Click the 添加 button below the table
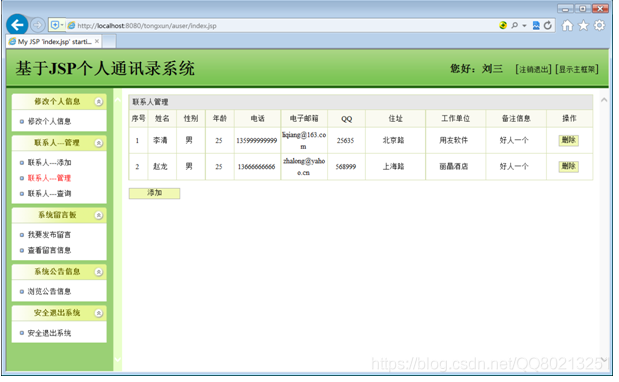Image resolution: width=619 pixels, height=382 pixels. click(154, 193)
